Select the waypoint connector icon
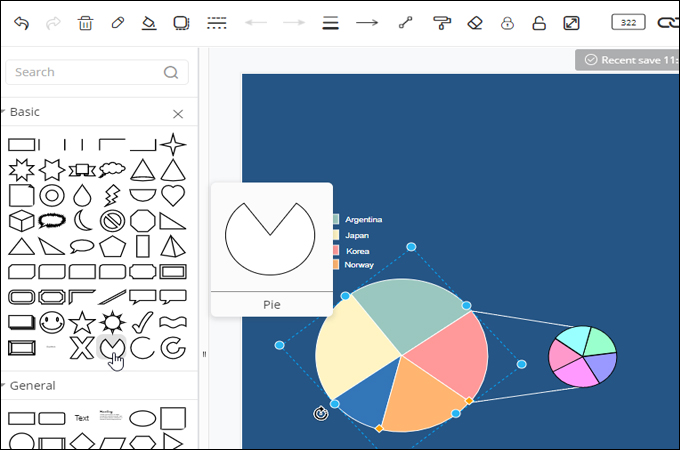The height and width of the screenshot is (450, 680). [x=405, y=23]
